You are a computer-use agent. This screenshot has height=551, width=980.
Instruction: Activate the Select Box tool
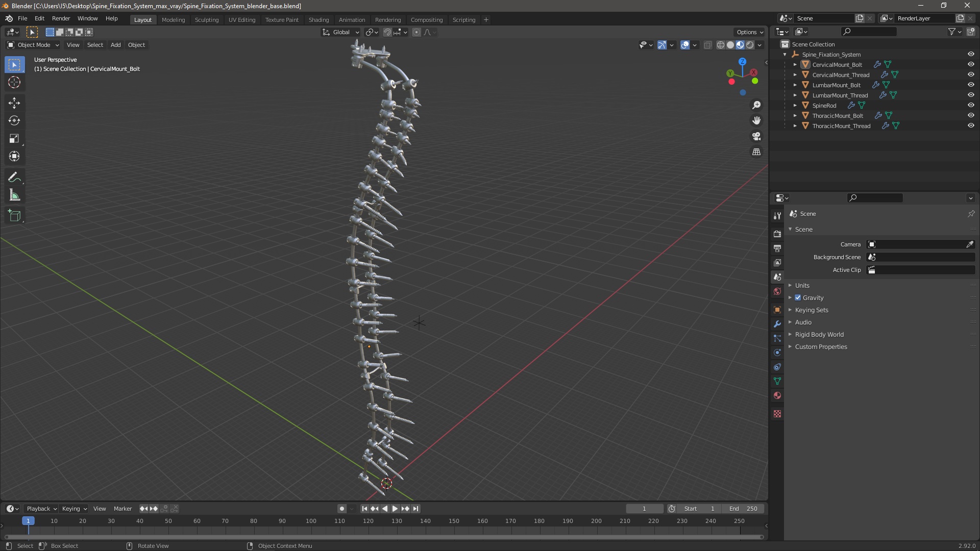(14, 65)
